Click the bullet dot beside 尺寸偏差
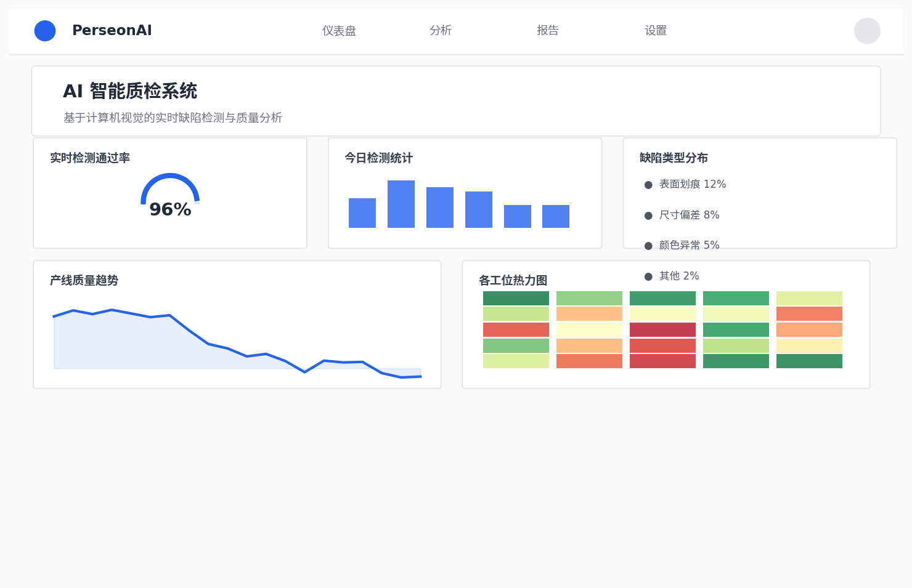The height and width of the screenshot is (588, 912). pos(648,215)
